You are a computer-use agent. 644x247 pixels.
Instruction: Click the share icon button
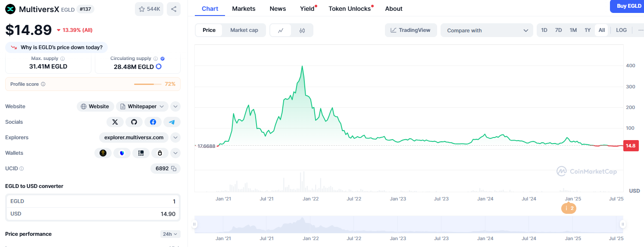pyautogui.click(x=173, y=9)
